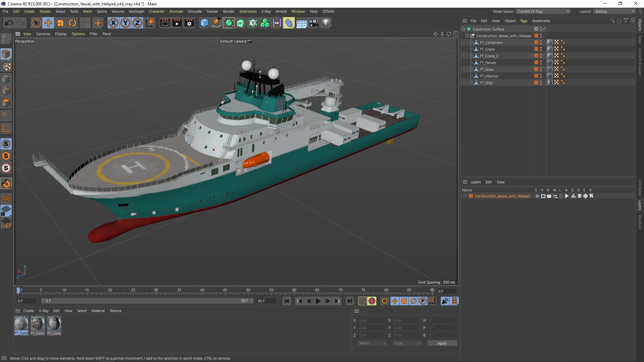The width and height of the screenshot is (644, 362).
Task: Click the Apply button
Action: tap(442, 343)
